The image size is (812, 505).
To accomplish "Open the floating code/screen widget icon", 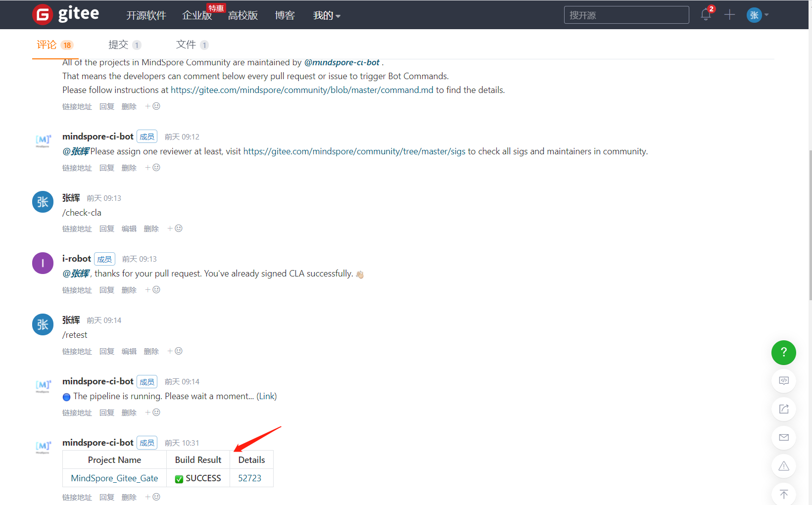I will (x=784, y=381).
